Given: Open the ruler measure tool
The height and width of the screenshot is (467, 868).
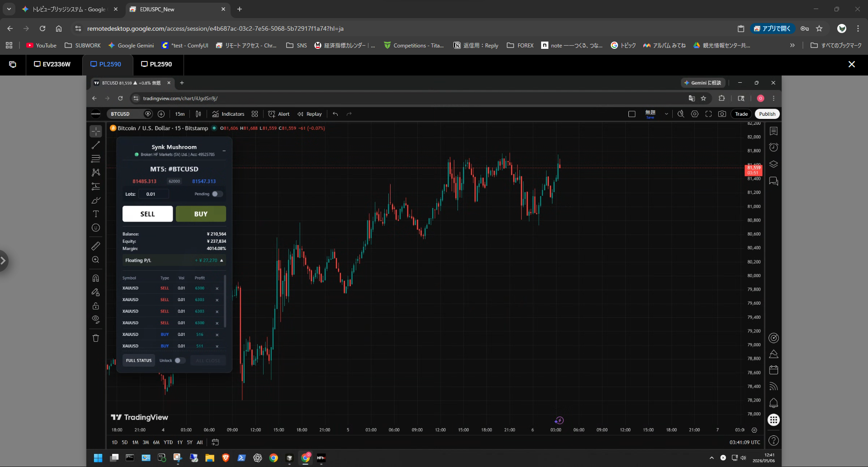Looking at the screenshot, I should pos(96,246).
